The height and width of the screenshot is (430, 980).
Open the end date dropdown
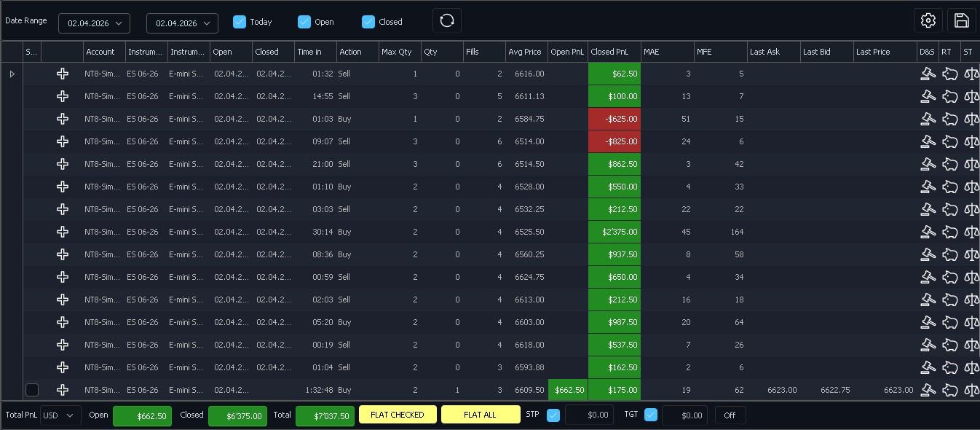(182, 23)
